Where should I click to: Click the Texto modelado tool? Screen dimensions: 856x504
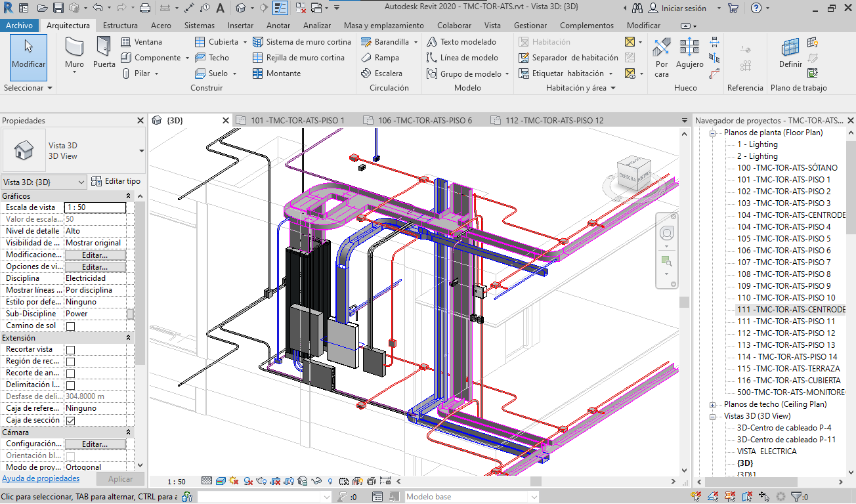(x=461, y=41)
